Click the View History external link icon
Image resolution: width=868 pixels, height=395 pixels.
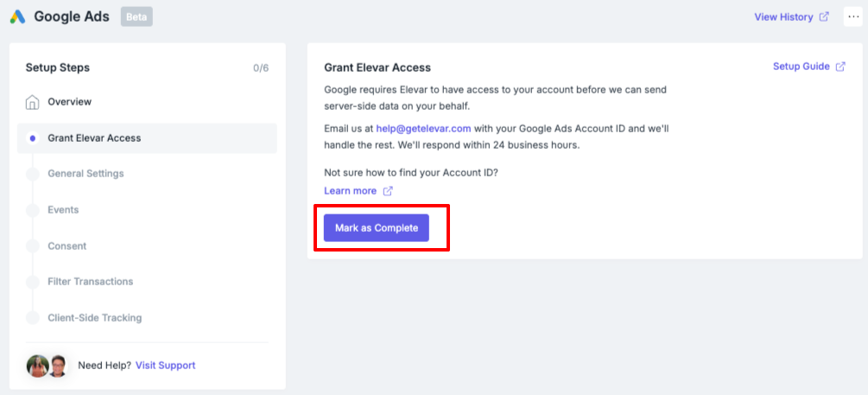(824, 16)
